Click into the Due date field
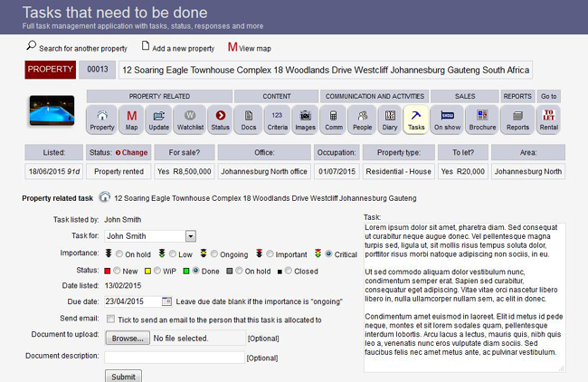588x382 pixels. (x=133, y=301)
